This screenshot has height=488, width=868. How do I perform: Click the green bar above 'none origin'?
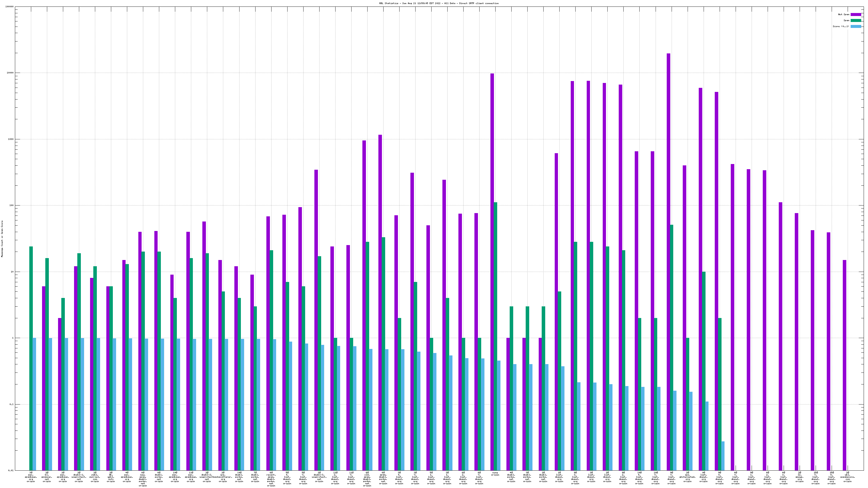(x=495, y=336)
